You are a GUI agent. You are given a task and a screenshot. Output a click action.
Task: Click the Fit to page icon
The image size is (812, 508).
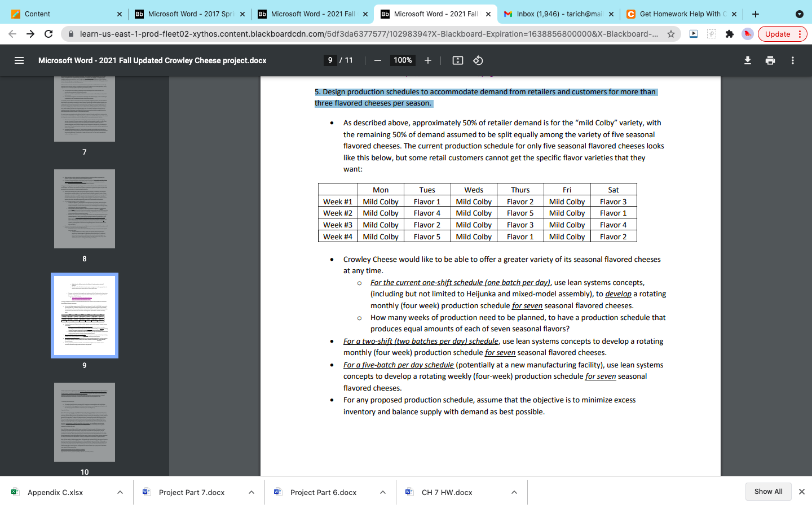[x=458, y=60]
